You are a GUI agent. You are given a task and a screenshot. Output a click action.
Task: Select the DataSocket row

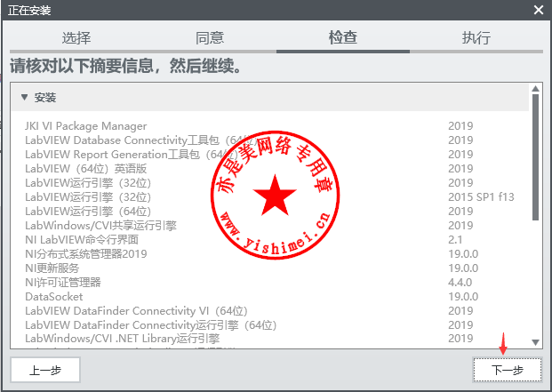[270, 297]
